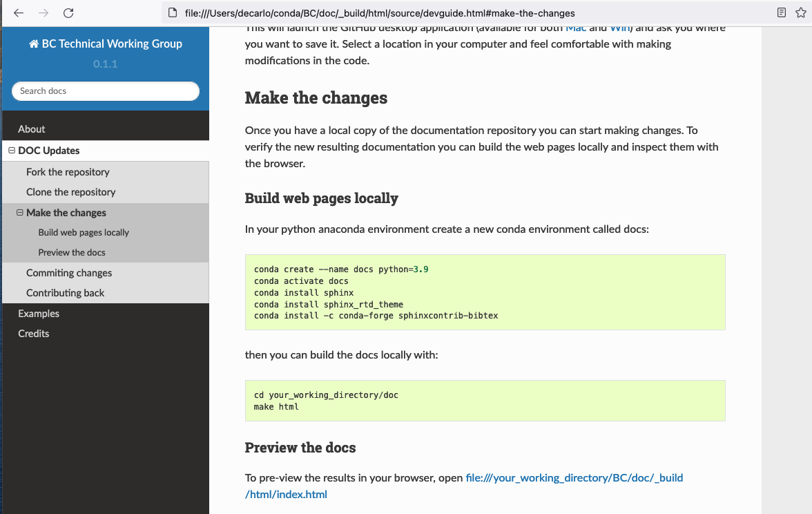The image size is (812, 514).
Task: Open the file:///your_working_directory index.html link
Action: (x=574, y=478)
